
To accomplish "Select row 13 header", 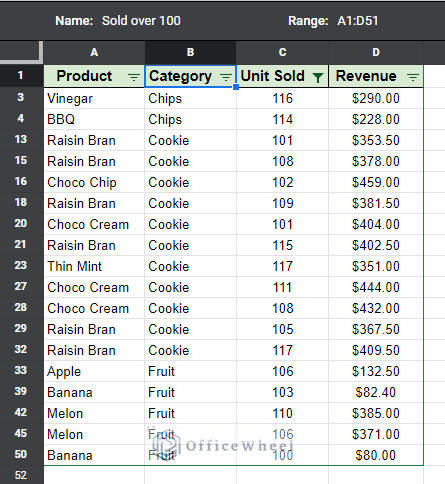I will pyautogui.click(x=21, y=140).
